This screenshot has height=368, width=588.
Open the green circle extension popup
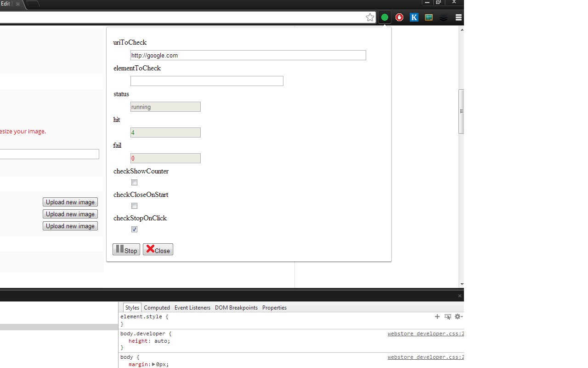pos(384,17)
